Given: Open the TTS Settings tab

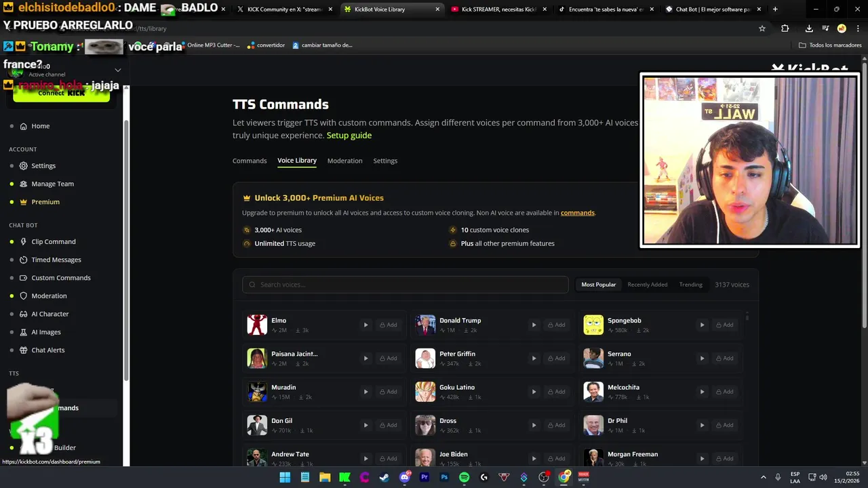Looking at the screenshot, I should click(x=385, y=161).
